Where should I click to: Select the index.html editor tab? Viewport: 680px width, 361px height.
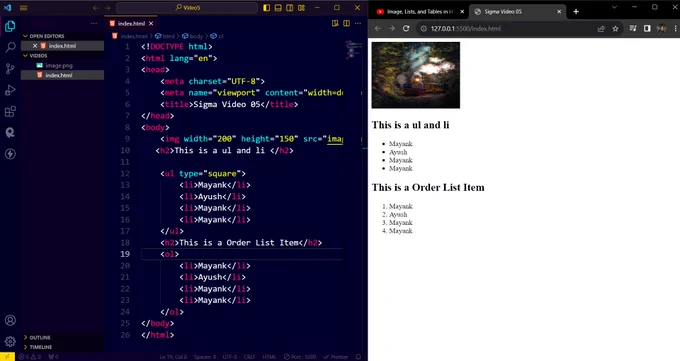tap(132, 23)
